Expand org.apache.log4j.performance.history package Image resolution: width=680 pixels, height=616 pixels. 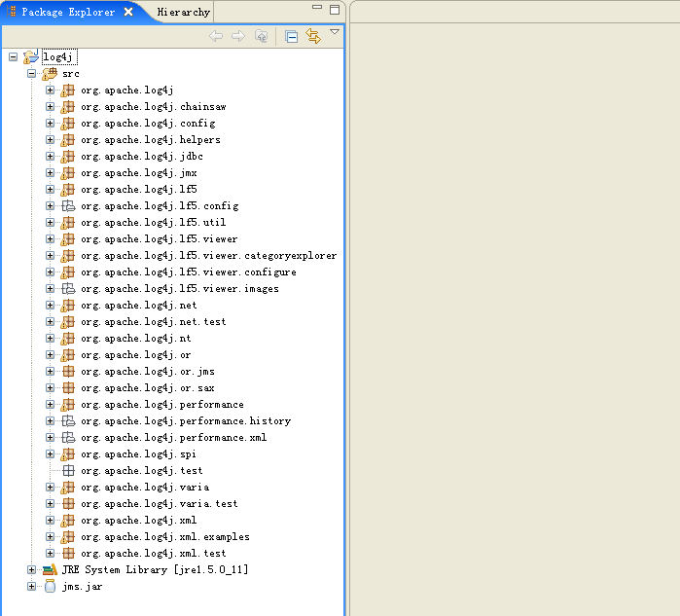coord(51,420)
